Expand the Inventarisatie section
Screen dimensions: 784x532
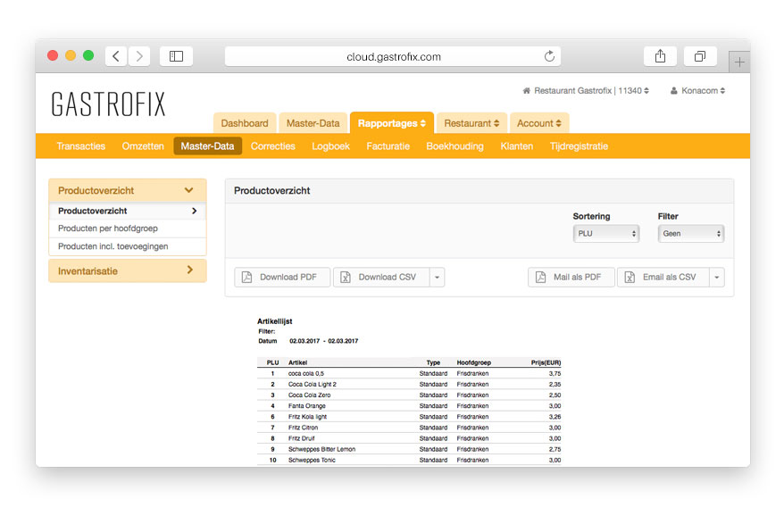pos(127,270)
